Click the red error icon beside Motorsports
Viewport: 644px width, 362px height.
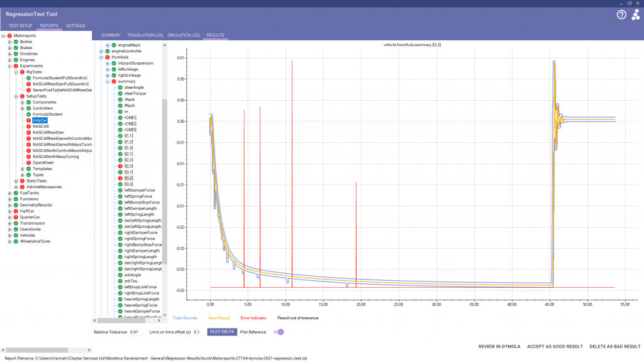coord(10,36)
